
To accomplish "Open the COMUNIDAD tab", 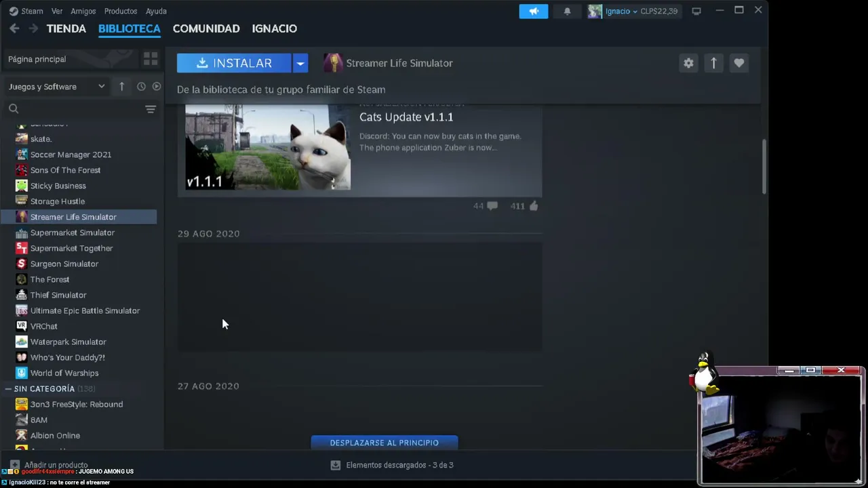I will coord(206,28).
